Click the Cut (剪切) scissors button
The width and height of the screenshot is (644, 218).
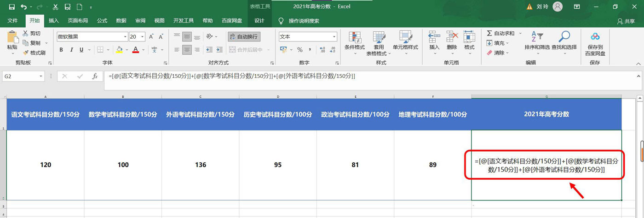coord(31,33)
